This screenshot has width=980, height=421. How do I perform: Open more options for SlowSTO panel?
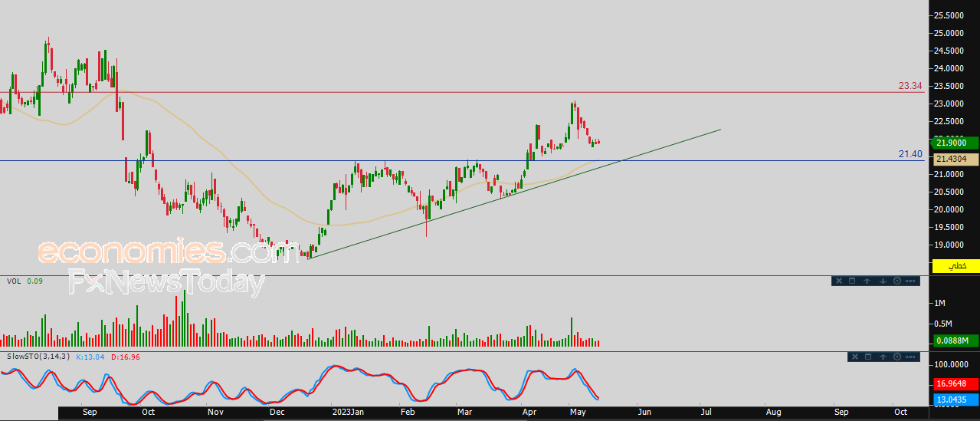[910, 357]
